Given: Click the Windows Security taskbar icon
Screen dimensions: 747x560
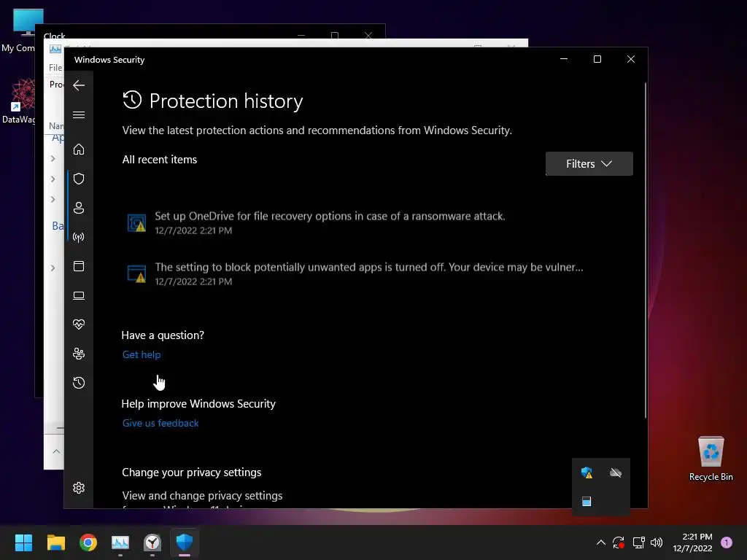Looking at the screenshot, I should (185, 542).
